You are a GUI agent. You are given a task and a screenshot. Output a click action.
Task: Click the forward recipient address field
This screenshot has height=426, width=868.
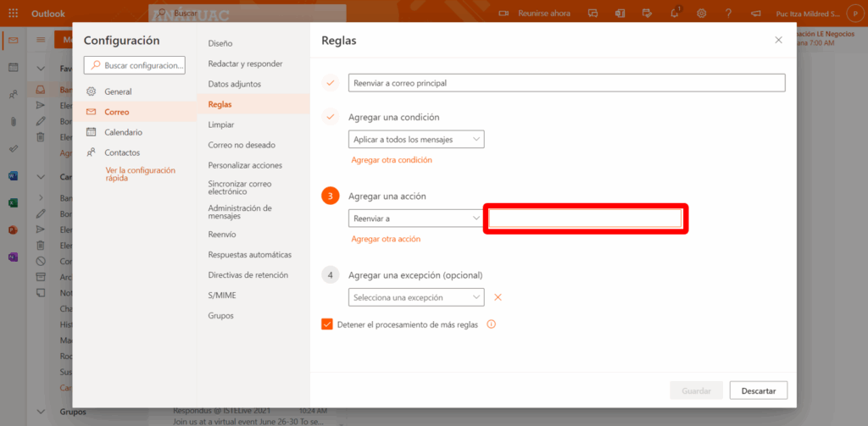(x=585, y=219)
